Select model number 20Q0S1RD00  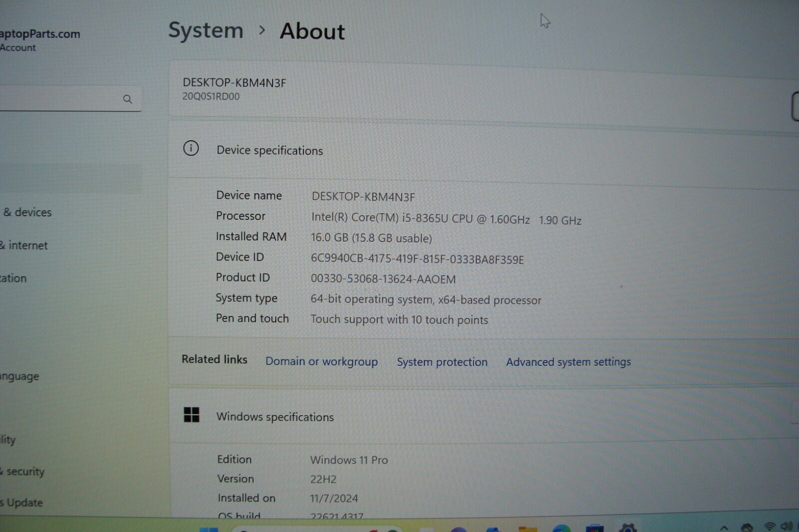click(x=211, y=96)
